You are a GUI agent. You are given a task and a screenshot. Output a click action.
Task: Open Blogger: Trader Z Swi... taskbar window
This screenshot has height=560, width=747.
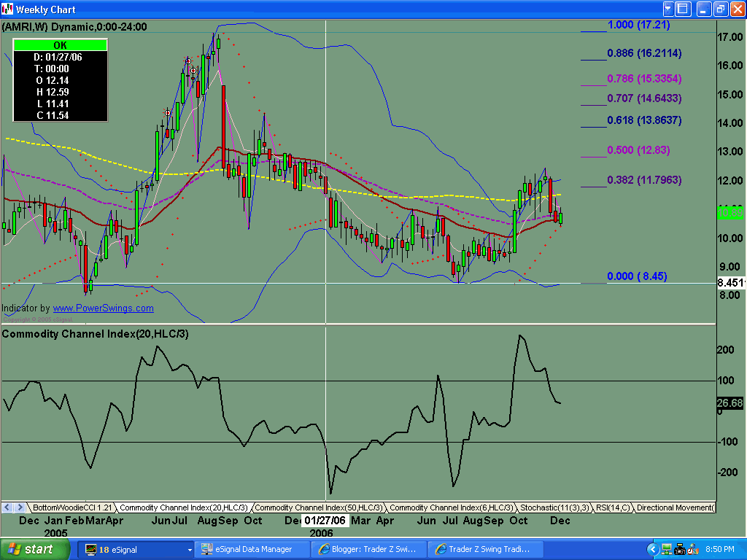click(x=368, y=550)
